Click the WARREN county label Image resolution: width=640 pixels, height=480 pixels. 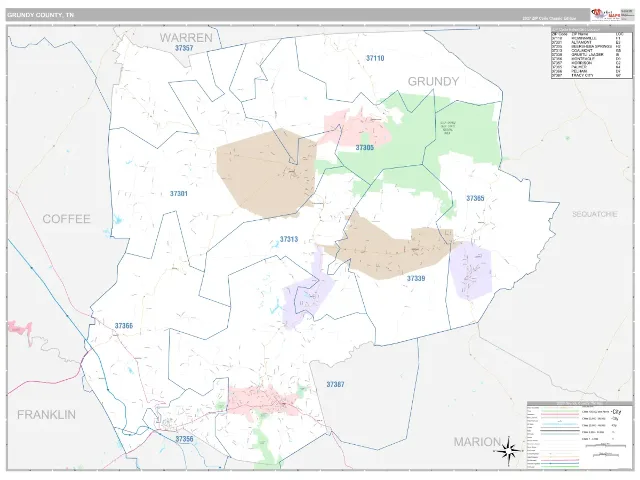point(186,38)
